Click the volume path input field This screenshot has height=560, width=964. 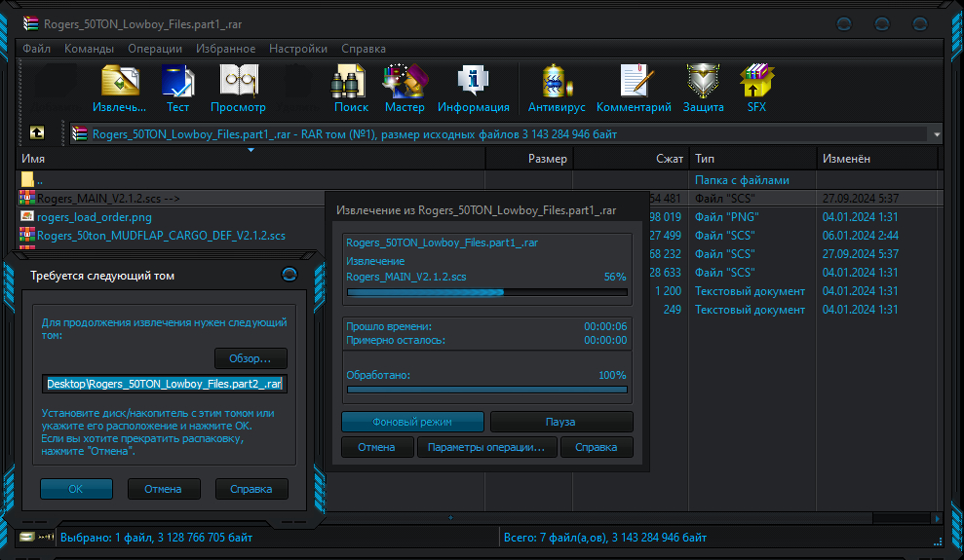click(x=164, y=384)
